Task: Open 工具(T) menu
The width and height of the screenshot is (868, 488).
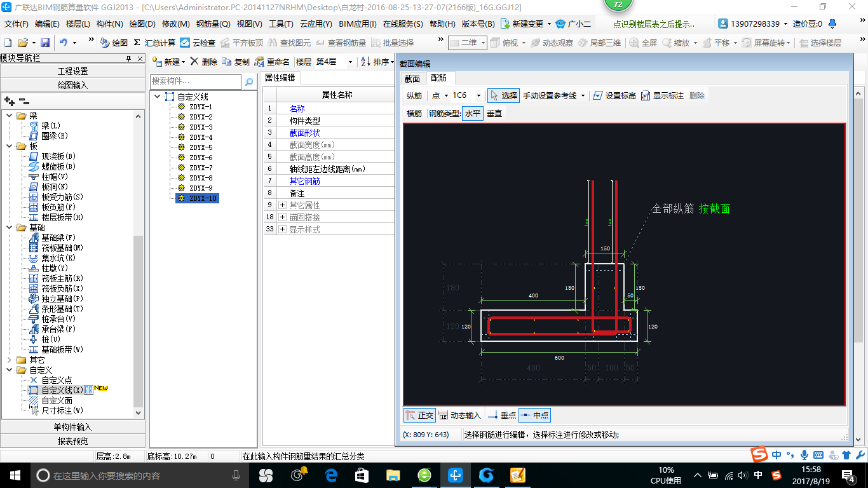Action: [281, 24]
